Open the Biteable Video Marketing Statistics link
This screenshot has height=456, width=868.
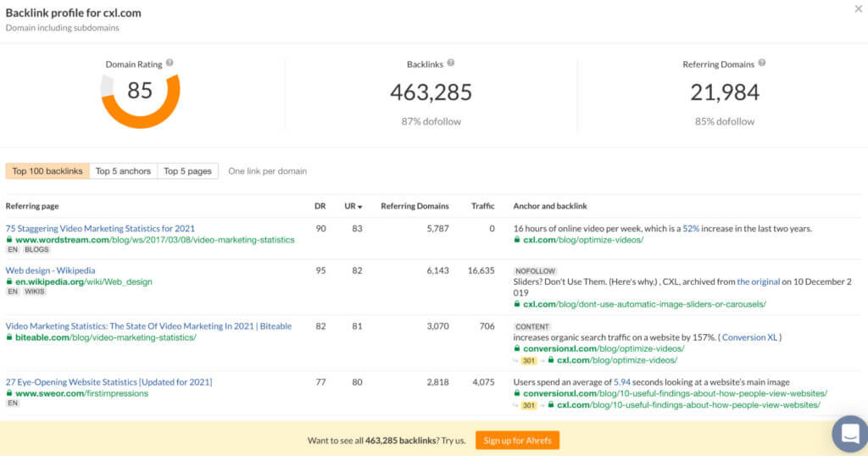(x=148, y=326)
